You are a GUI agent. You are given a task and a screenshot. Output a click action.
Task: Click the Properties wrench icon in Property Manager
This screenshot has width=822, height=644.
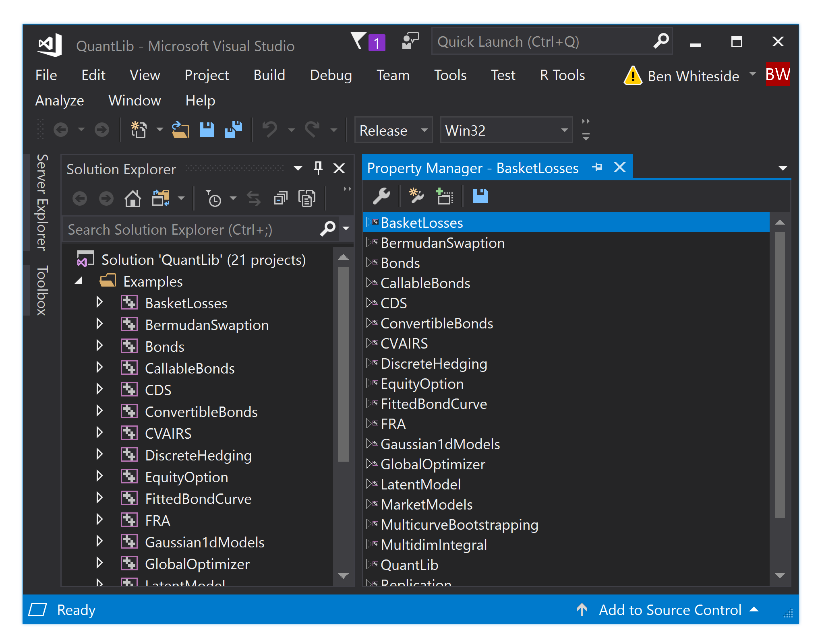coord(381,196)
